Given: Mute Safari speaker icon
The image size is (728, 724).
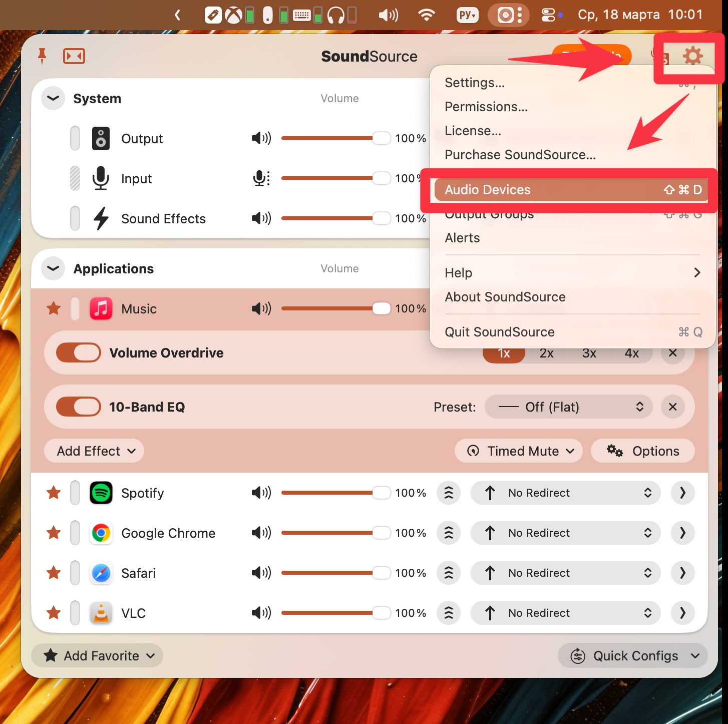Looking at the screenshot, I should pyautogui.click(x=261, y=573).
